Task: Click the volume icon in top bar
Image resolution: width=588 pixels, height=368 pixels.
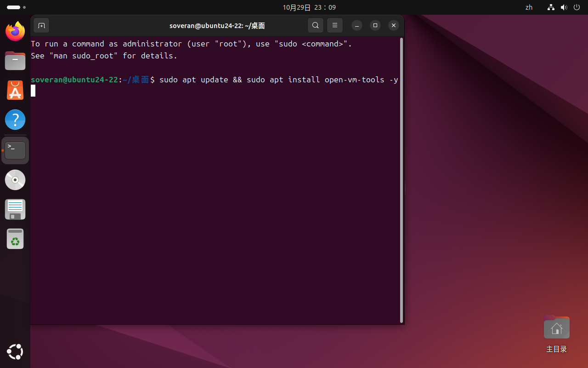Action: pos(564,7)
